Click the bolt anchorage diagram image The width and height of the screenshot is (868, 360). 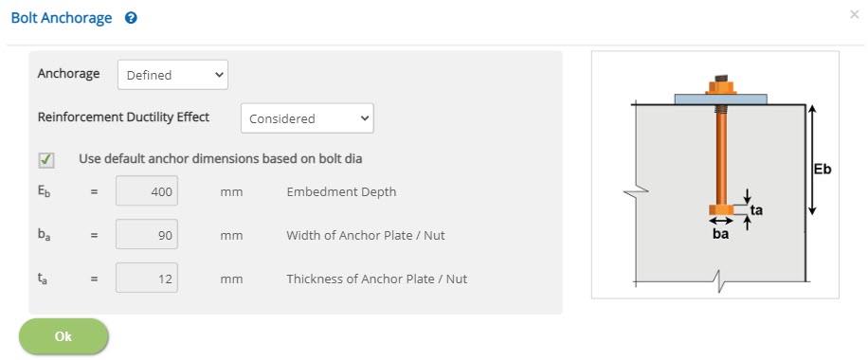[715, 175]
